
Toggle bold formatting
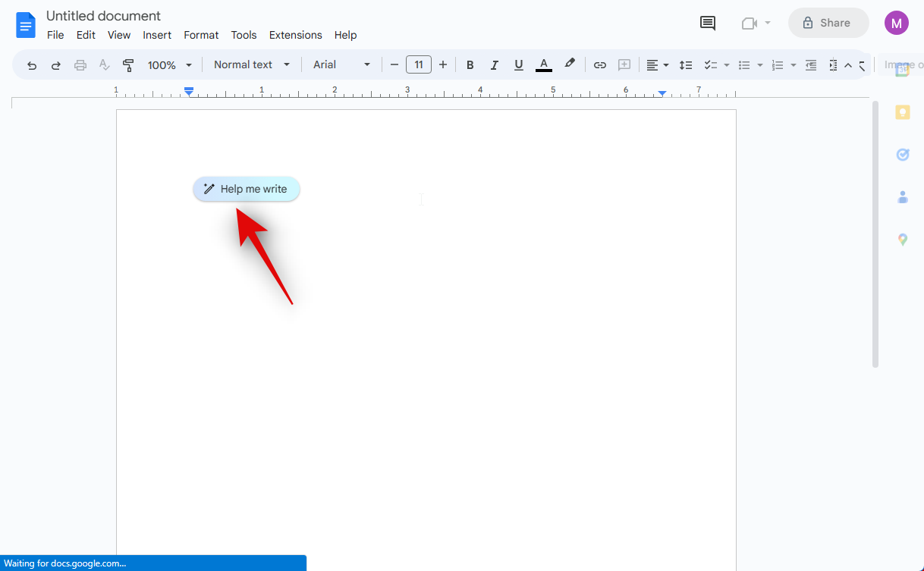pos(470,65)
